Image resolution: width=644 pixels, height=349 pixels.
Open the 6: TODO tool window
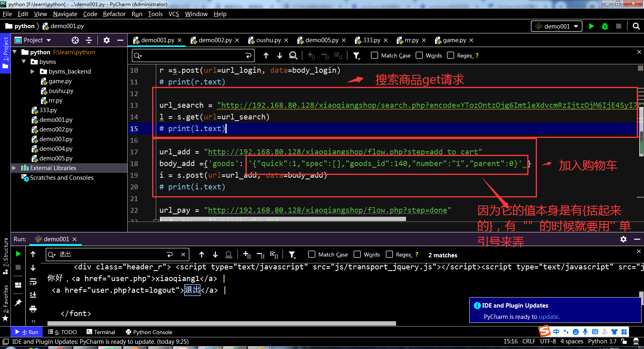coord(62,332)
